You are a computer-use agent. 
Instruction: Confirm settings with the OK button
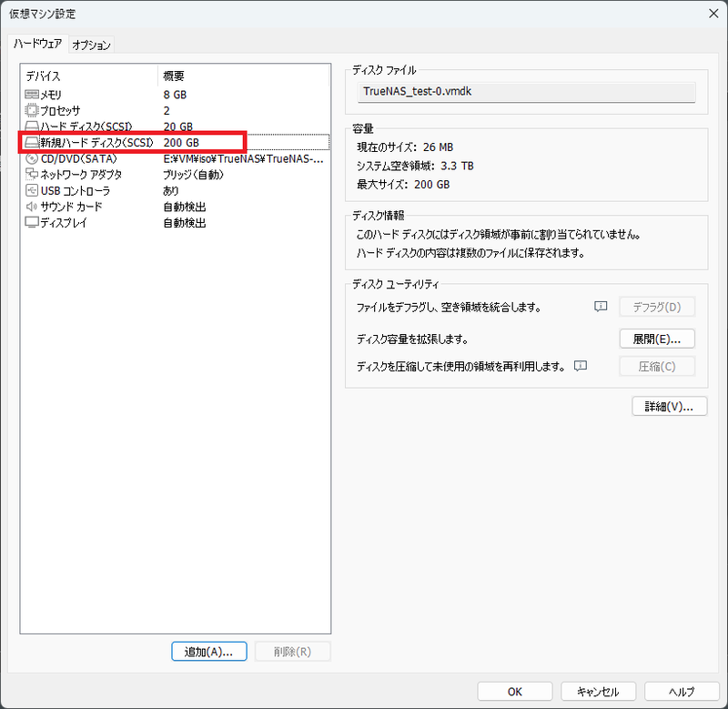pos(515,692)
